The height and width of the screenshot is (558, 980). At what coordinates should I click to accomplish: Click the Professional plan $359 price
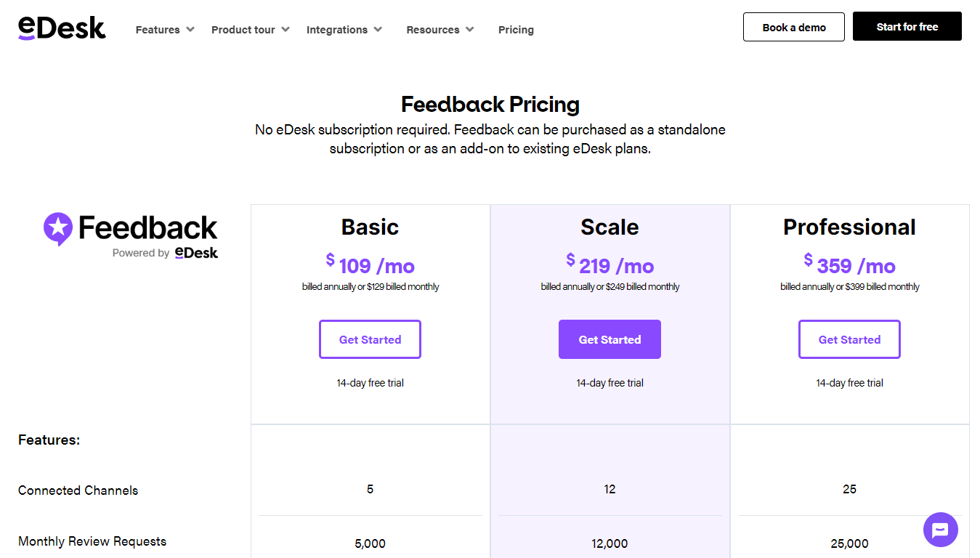[849, 266]
